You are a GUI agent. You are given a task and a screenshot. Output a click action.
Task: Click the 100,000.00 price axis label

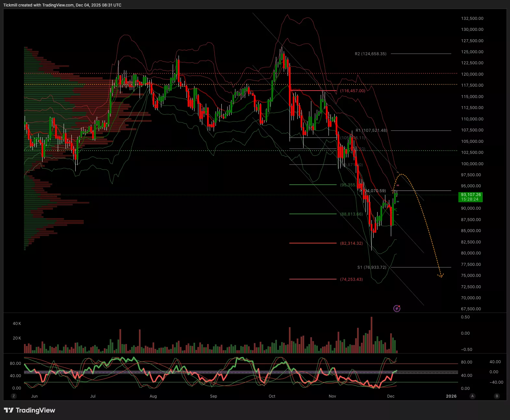472,164
